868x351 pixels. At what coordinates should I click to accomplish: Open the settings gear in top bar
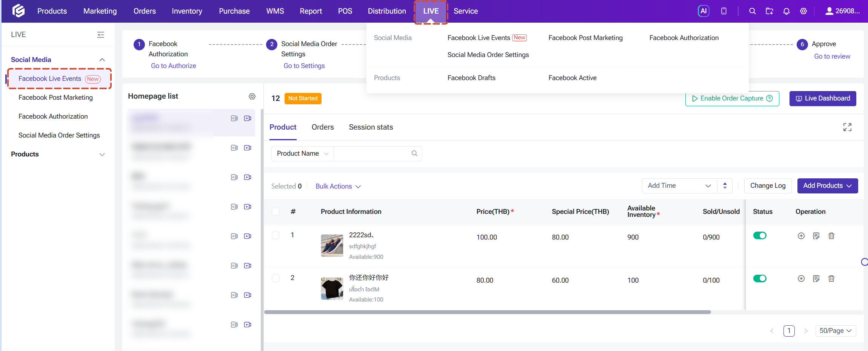pyautogui.click(x=803, y=11)
